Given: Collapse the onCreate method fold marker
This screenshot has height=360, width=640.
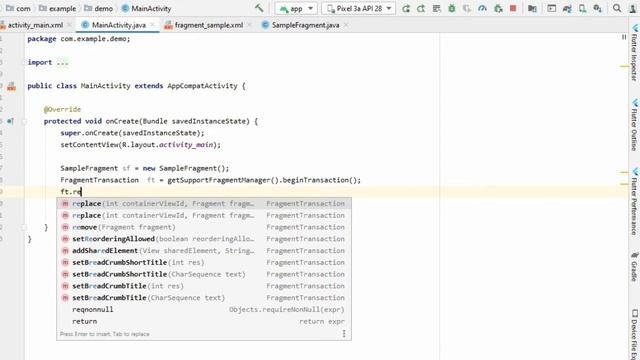Looking at the screenshot, I should tap(24, 121).
